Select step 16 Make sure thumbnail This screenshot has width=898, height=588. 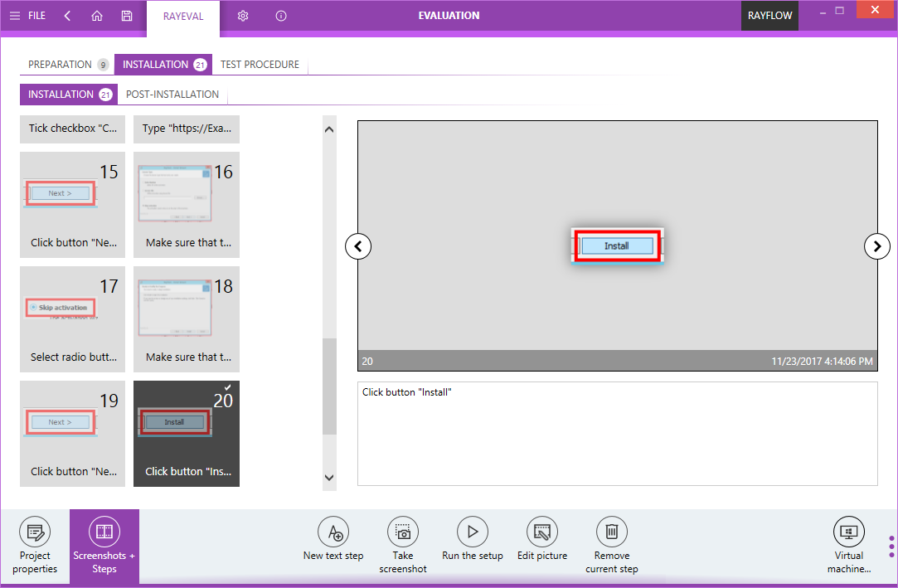pos(187,205)
